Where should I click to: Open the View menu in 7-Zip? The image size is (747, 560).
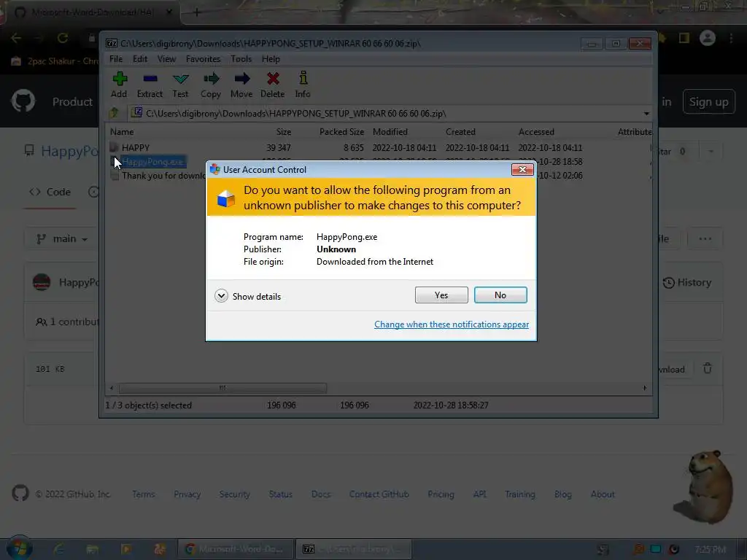166,59
